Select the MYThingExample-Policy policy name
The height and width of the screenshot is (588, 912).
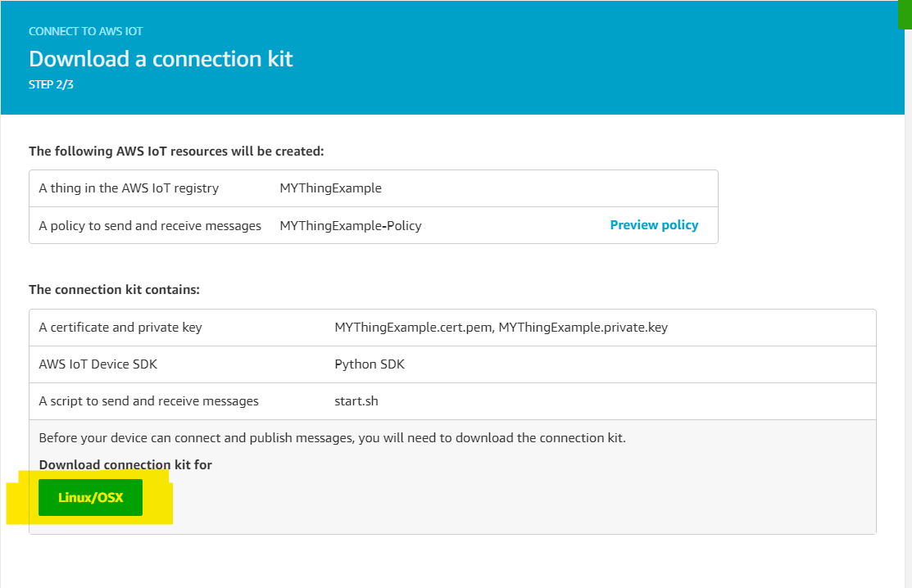coord(350,226)
